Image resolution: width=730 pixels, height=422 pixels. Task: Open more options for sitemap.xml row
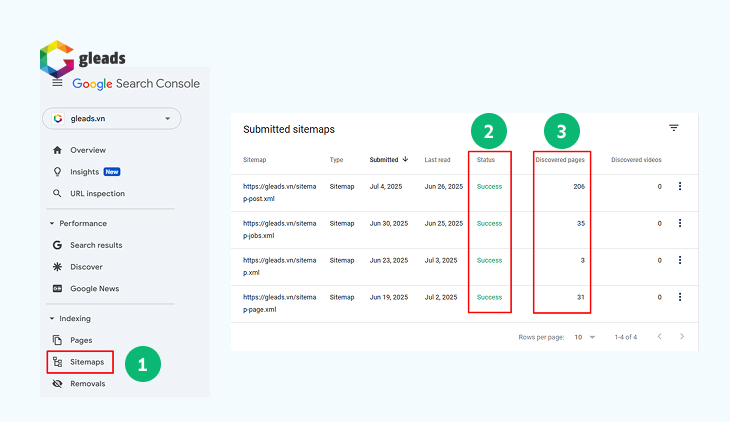[x=680, y=260]
